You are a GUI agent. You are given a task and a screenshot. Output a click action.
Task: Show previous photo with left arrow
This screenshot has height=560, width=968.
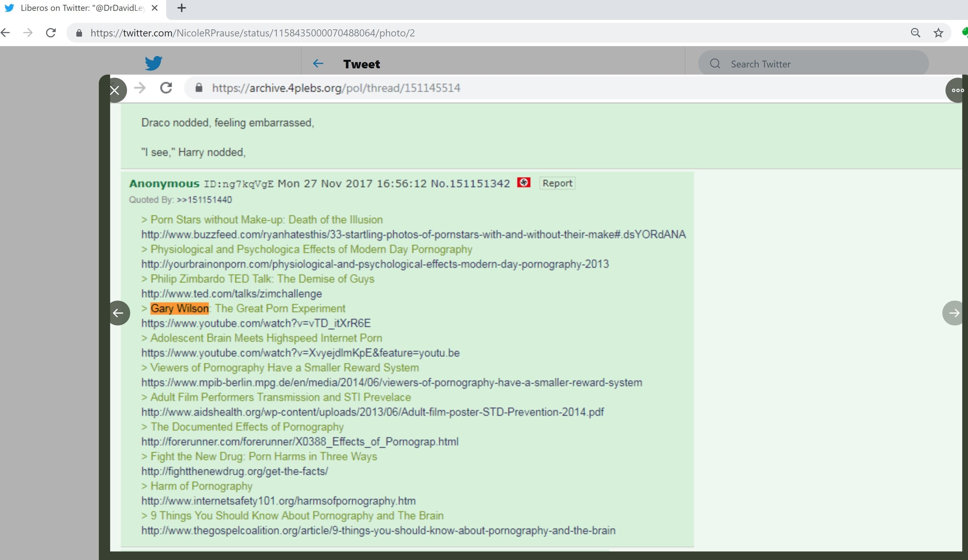(x=118, y=313)
